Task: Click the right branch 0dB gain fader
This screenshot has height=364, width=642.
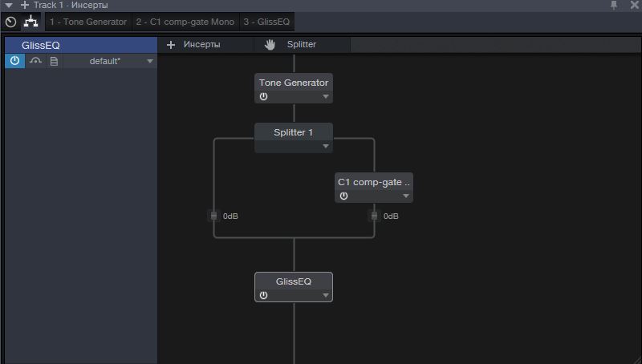Action: [x=374, y=216]
